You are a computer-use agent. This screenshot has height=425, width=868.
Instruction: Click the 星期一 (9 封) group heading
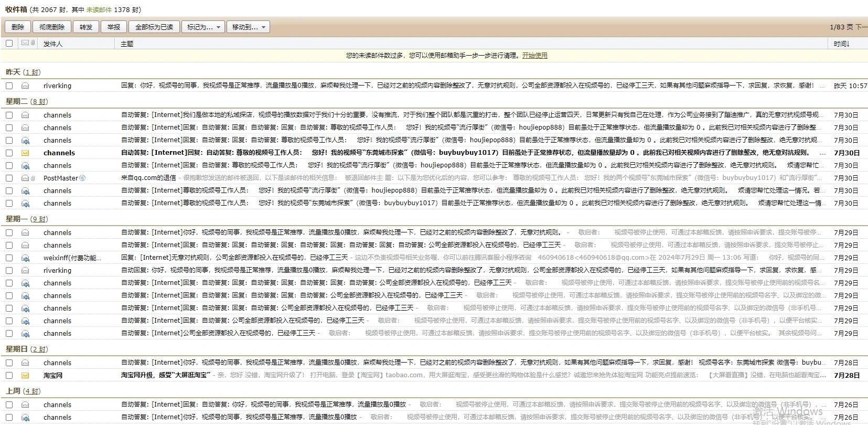pos(27,219)
